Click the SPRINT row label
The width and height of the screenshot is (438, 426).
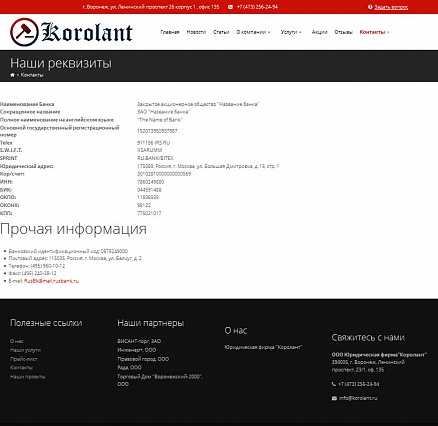click(x=8, y=158)
